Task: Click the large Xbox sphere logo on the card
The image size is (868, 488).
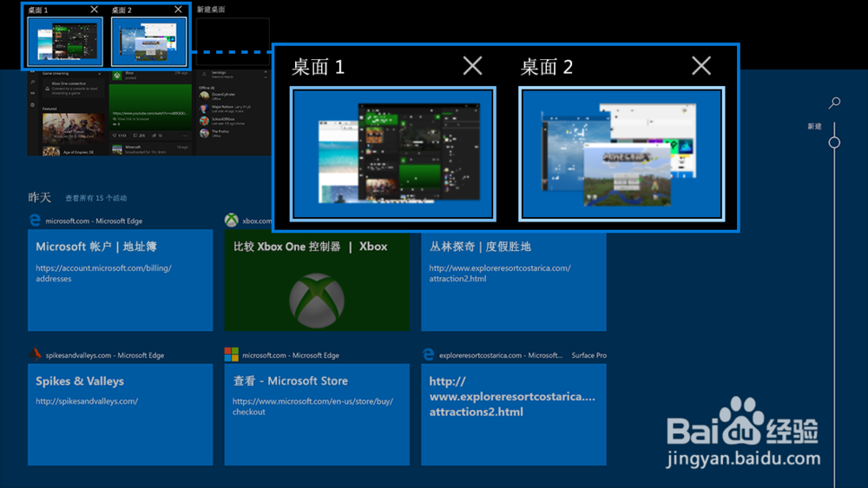Action: pos(317,300)
